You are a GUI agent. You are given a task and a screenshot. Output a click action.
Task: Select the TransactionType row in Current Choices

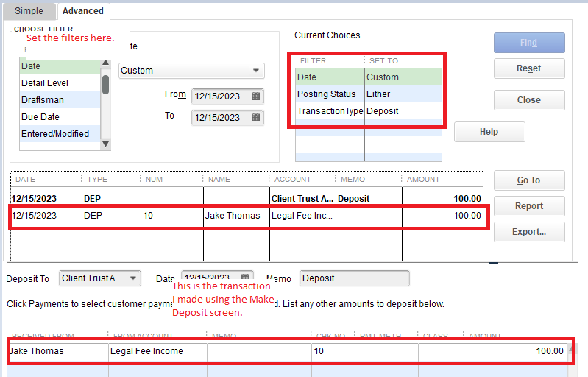tap(369, 110)
